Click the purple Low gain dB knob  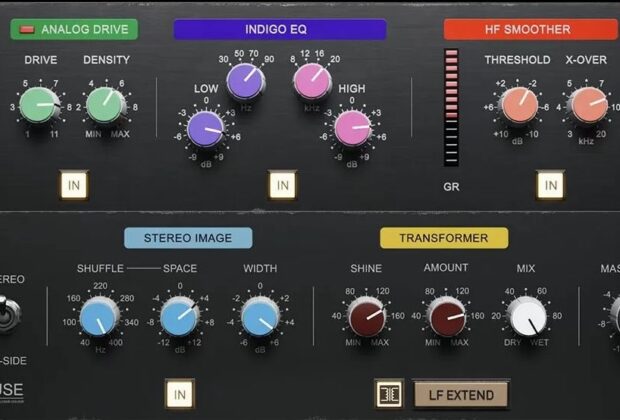205,127
